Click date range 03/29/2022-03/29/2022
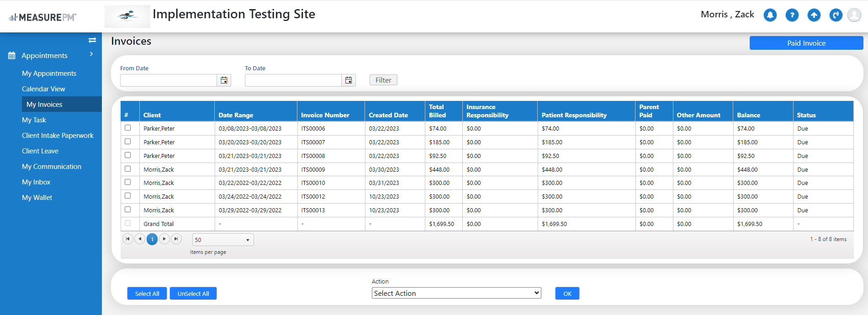The width and height of the screenshot is (868, 315). (250, 210)
